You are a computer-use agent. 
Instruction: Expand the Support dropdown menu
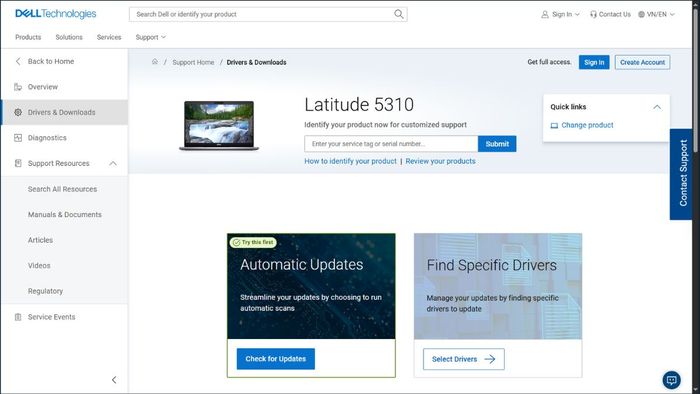pyautogui.click(x=151, y=37)
